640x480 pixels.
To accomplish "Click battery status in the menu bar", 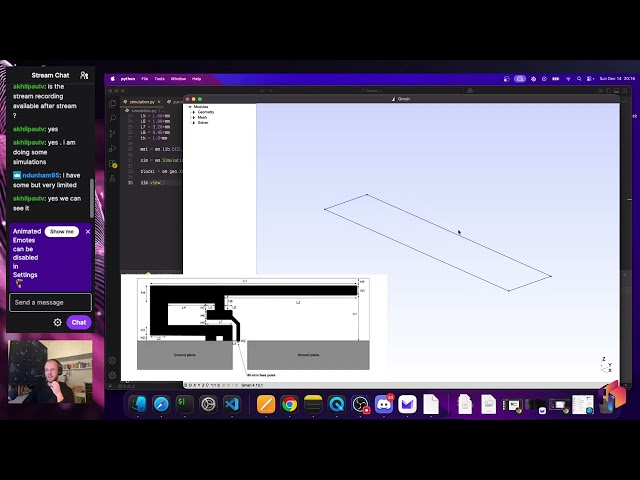I will point(556,79).
